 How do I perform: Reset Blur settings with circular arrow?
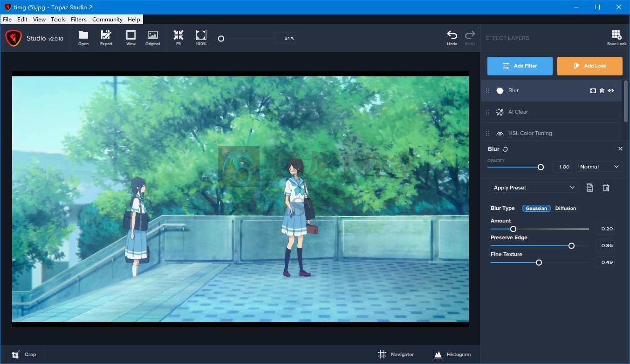point(505,149)
